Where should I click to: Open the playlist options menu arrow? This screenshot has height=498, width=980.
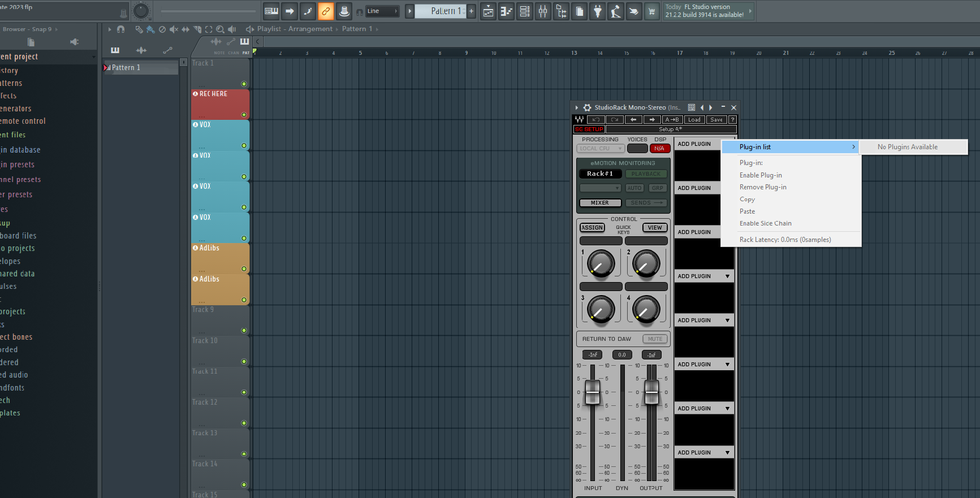pos(110,29)
